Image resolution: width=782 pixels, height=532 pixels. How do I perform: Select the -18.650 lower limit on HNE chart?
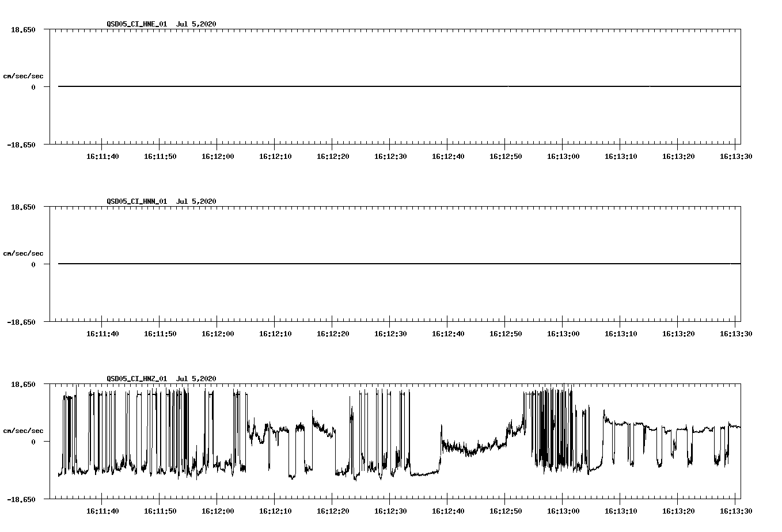[21, 145]
